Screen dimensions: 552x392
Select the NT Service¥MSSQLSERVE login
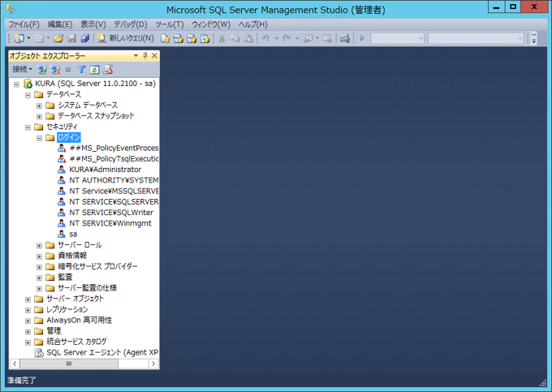(114, 191)
